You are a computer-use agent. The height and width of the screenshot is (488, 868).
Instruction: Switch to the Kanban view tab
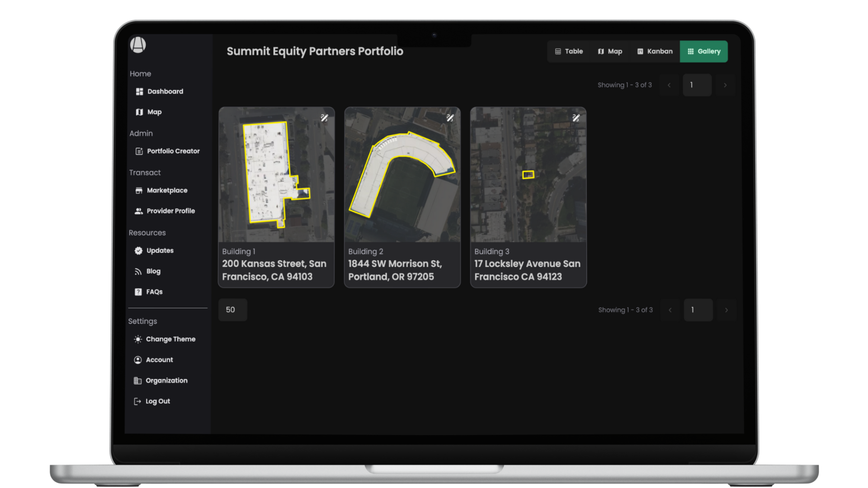point(655,52)
